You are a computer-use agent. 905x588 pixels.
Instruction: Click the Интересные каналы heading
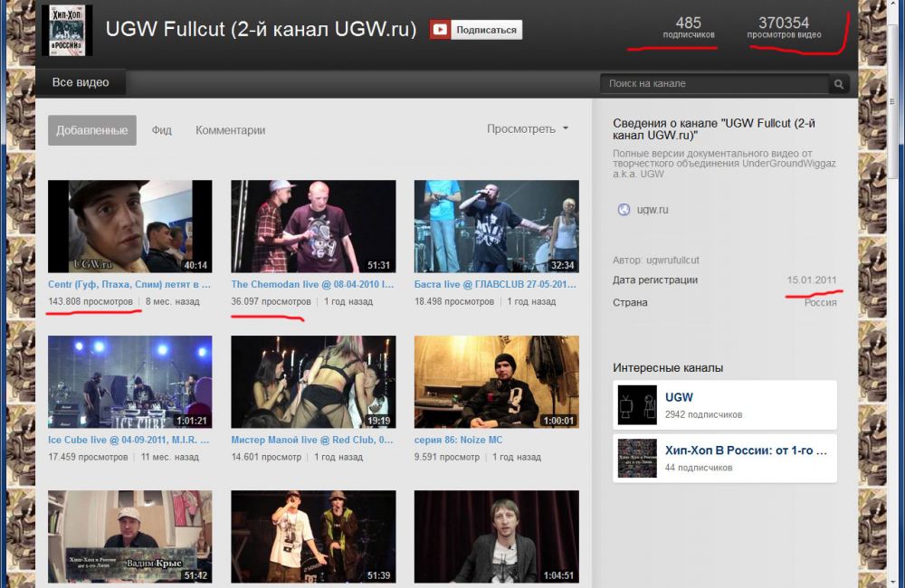tap(668, 368)
